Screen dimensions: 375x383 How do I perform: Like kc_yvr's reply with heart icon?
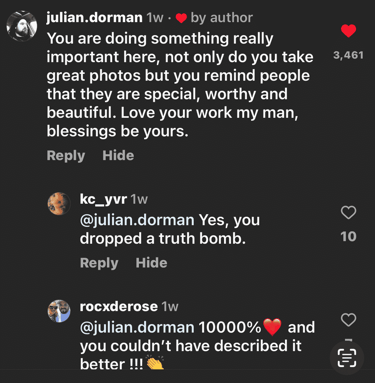349,213
